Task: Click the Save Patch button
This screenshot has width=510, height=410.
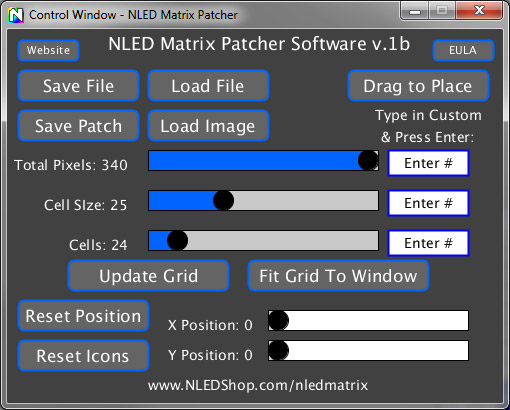Action: 79,126
